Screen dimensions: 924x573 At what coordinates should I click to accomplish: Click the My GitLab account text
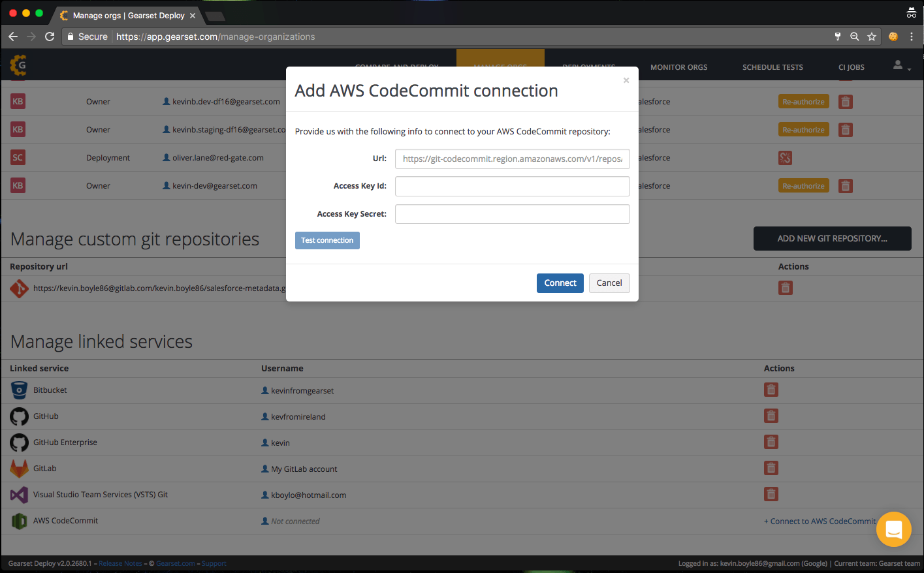[304, 469]
